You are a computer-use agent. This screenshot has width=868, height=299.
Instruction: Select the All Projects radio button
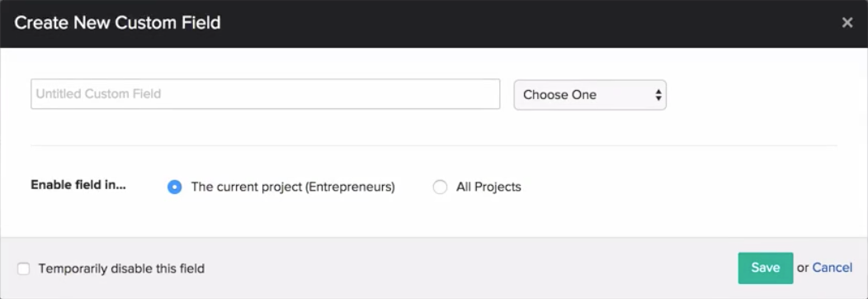click(x=440, y=187)
